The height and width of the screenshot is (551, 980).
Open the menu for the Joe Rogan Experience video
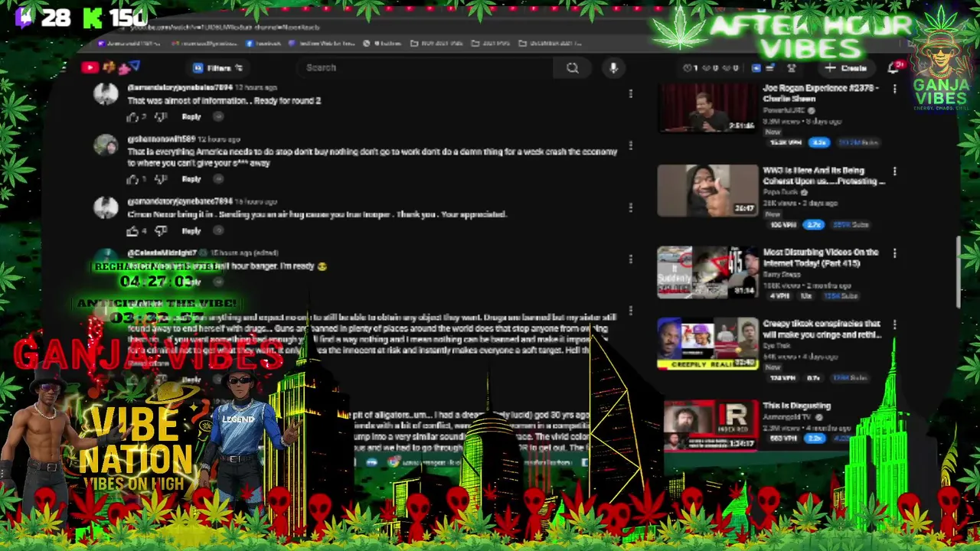click(894, 90)
